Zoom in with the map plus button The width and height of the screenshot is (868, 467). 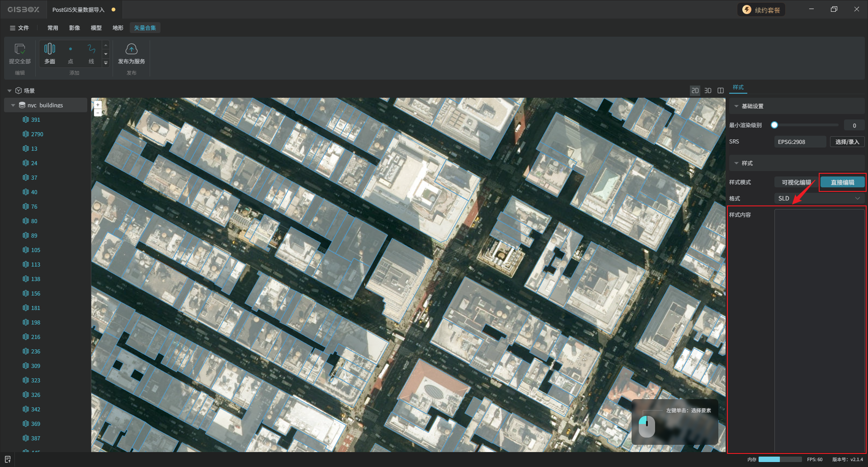(98, 105)
